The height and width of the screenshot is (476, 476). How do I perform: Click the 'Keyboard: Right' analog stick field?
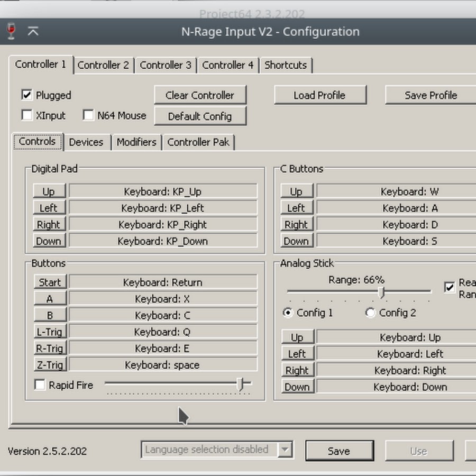pyautogui.click(x=397, y=370)
